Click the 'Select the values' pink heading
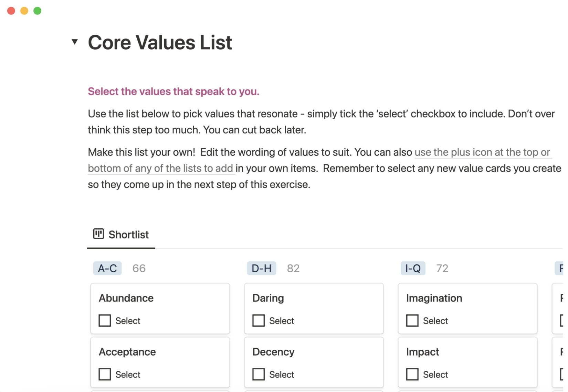Screen dimensions: 568x392 (x=173, y=91)
